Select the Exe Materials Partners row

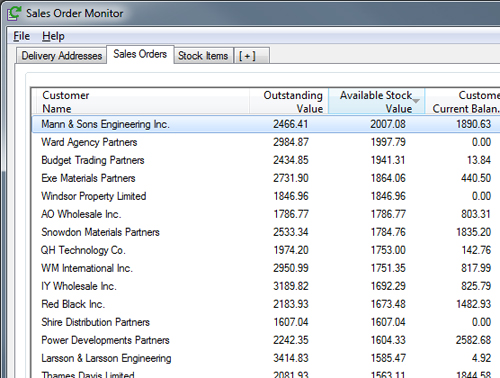click(x=266, y=178)
